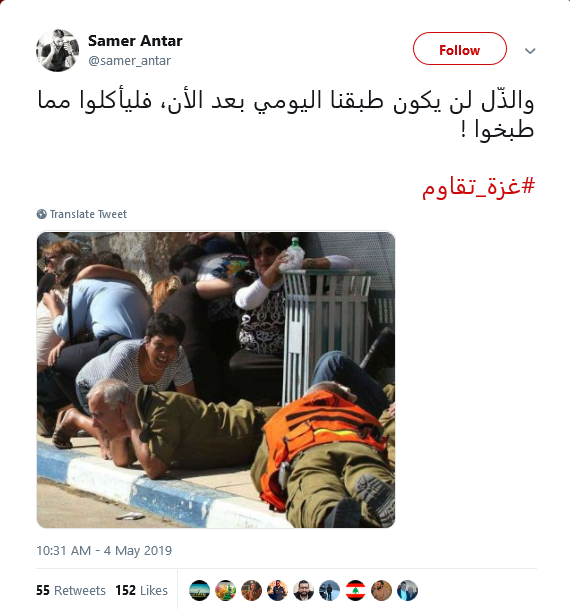Viewport: 570px width, 609px height.
Task: View the 55 Retweets list
Action: [71, 590]
